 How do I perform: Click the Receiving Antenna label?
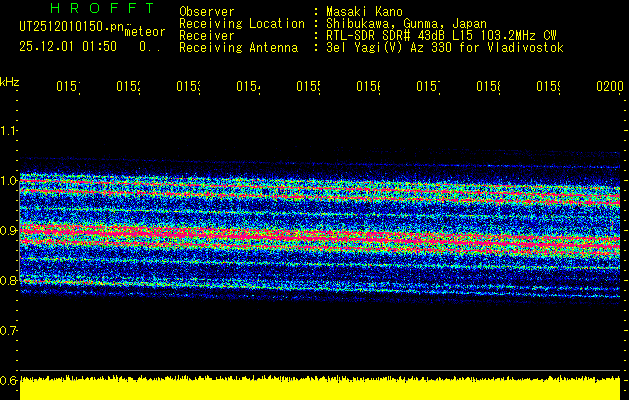pos(239,47)
